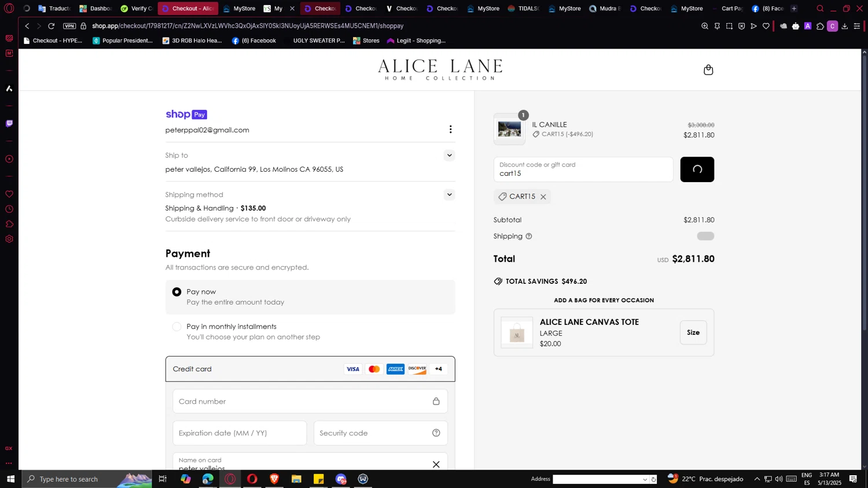The height and width of the screenshot is (488, 868).
Task: Open the easy setup lines icon
Action: [x=857, y=26]
